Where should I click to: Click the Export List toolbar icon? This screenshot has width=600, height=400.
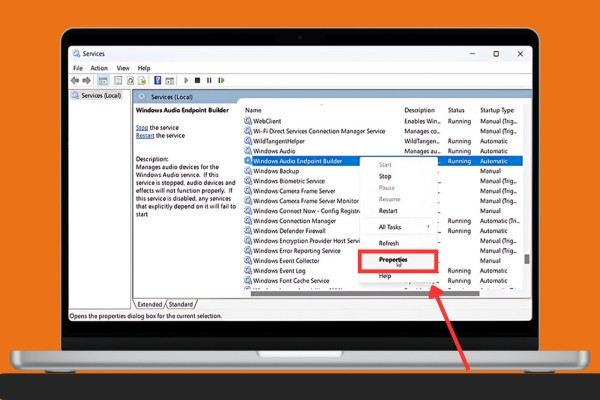tap(142, 80)
